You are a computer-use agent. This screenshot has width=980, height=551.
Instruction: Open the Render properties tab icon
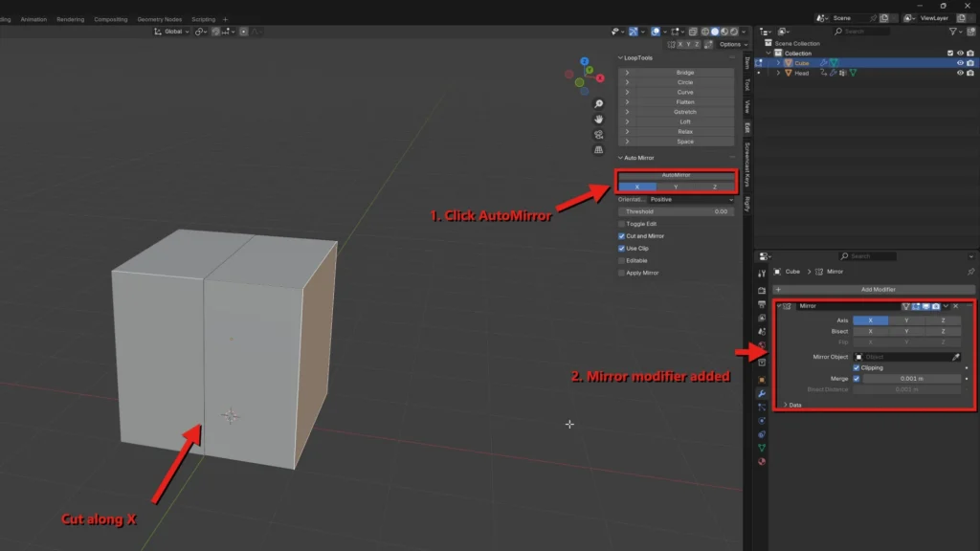coord(761,291)
